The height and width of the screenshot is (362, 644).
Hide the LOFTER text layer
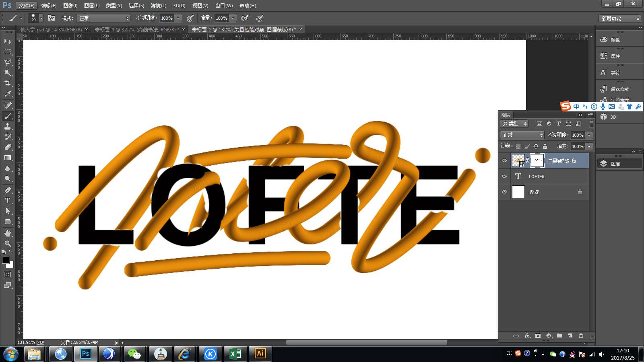504,176
